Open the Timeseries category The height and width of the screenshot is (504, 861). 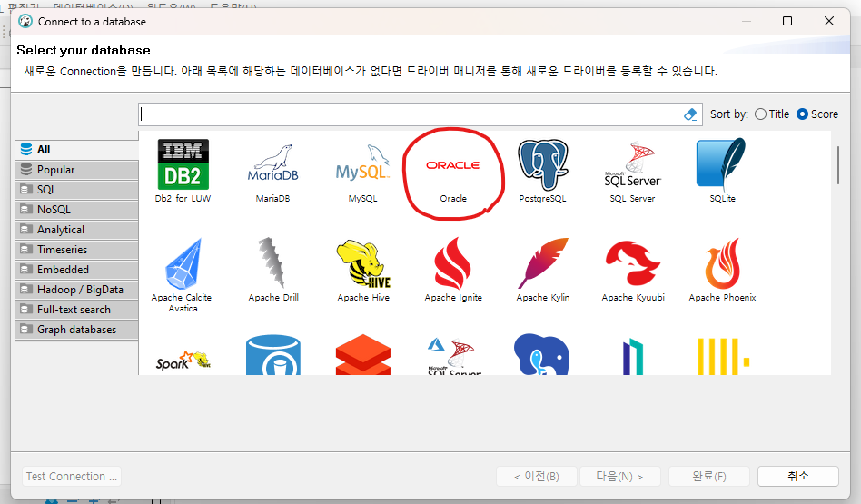[77, 249]
